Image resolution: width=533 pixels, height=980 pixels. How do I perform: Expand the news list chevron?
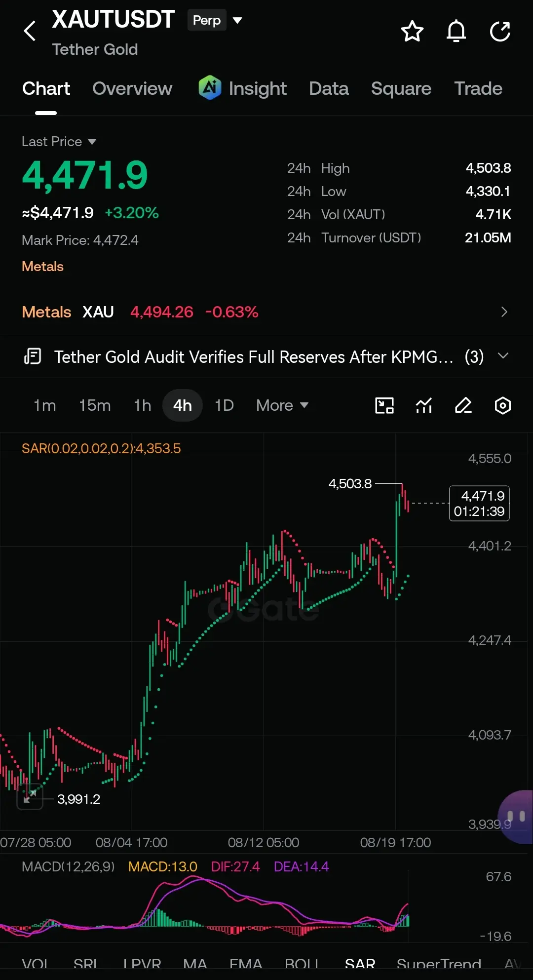(x=503, y=356)
